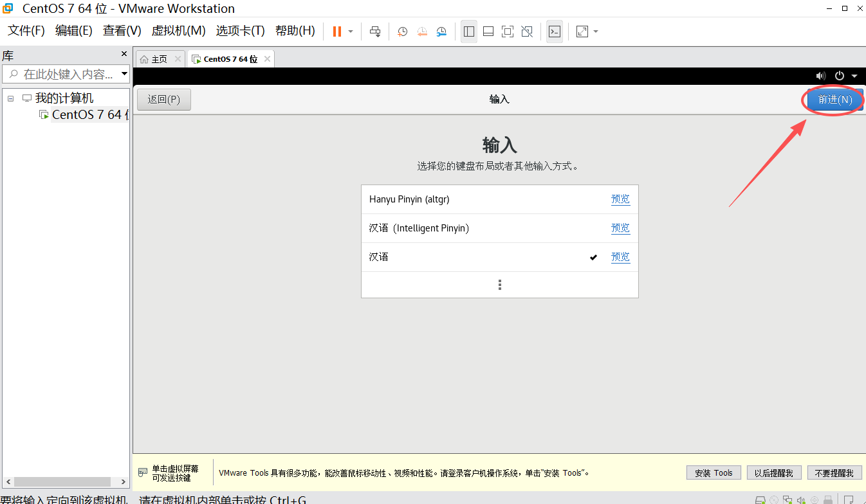The width and height of the screenshot is (866, 504).
Task: Open the 编辑(E) menu
Action: (74, 31)
